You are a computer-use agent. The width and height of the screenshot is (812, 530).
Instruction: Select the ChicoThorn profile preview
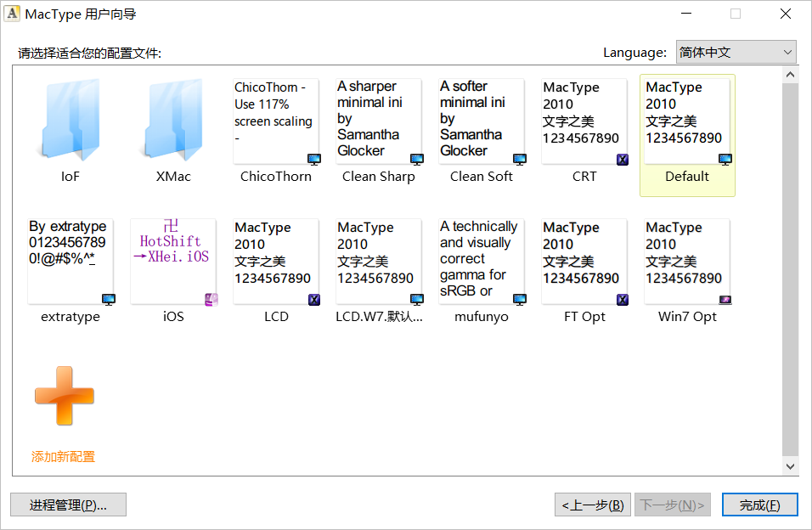click(x=276, y=121)
